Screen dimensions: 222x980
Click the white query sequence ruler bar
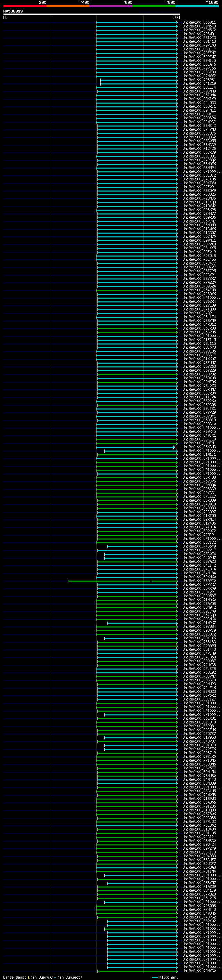[x=92, y=15]
